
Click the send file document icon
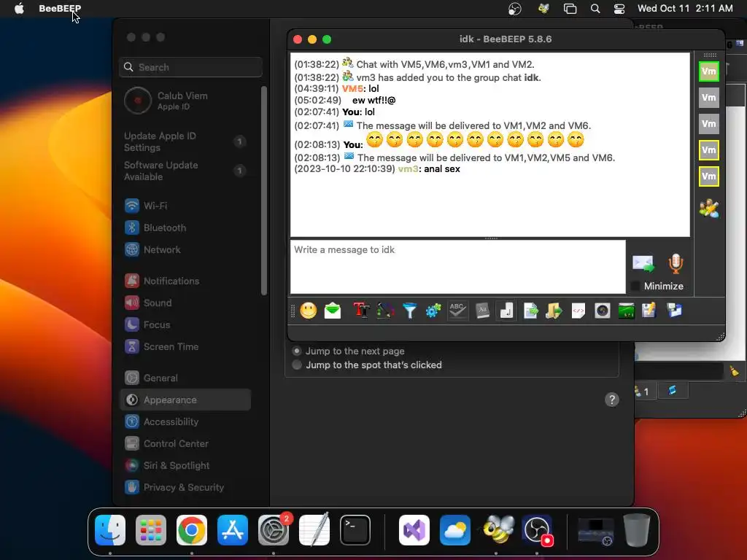530,311
